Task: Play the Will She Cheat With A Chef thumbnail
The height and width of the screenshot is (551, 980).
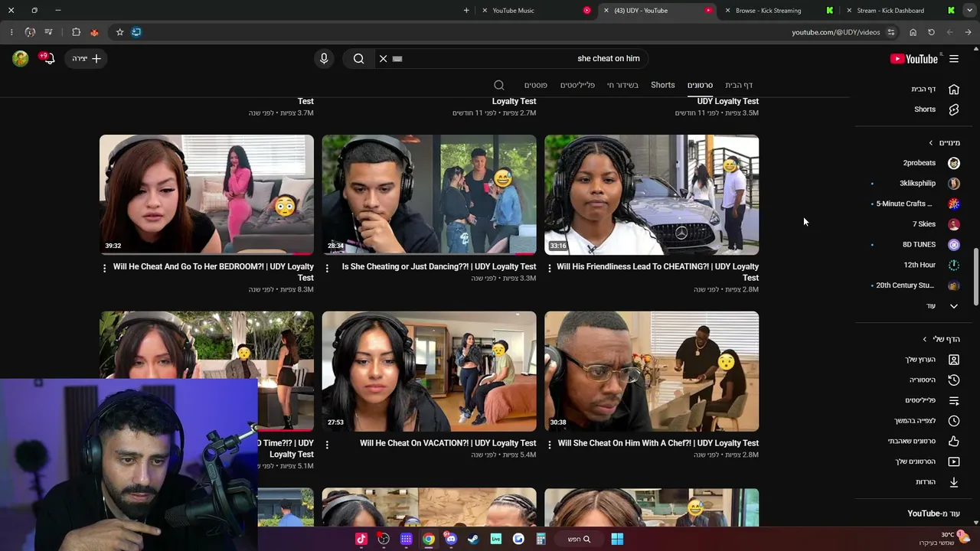Action: (x=652, y=371)
